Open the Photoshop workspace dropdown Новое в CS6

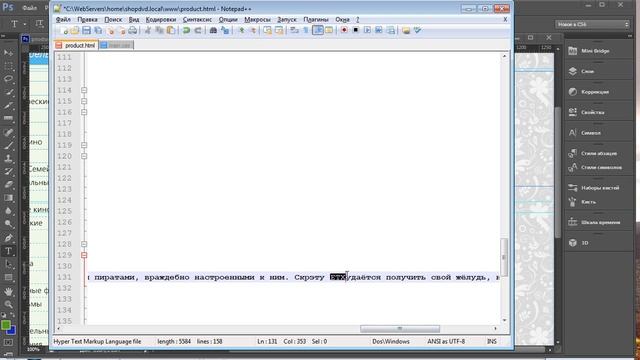point(593,24)
